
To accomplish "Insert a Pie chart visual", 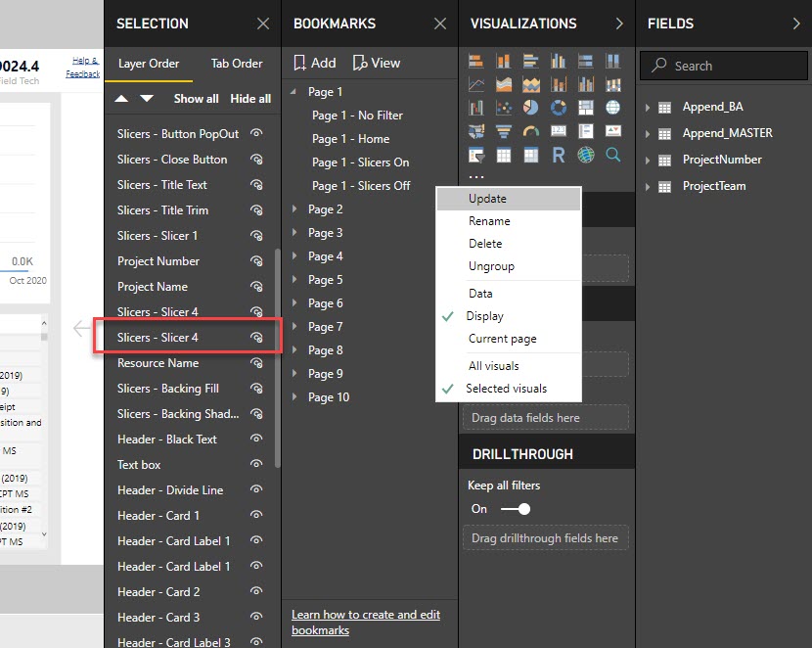I will click(531, 108).
